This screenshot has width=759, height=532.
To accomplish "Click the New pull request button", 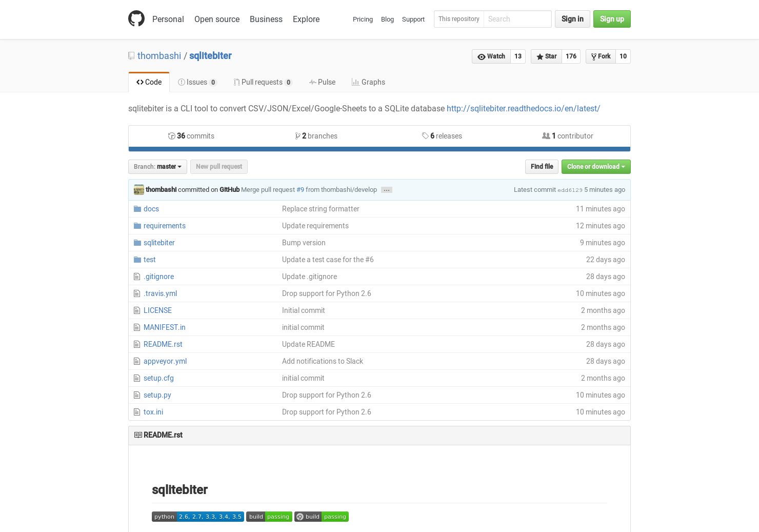I will tap(219, 167).
